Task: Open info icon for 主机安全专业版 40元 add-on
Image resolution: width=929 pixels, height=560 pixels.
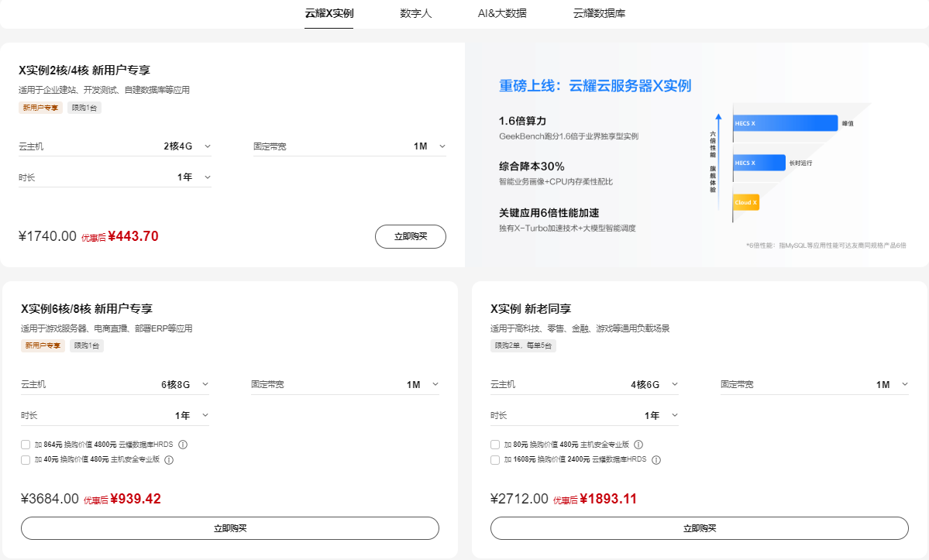Action: [x=169, y=460]
